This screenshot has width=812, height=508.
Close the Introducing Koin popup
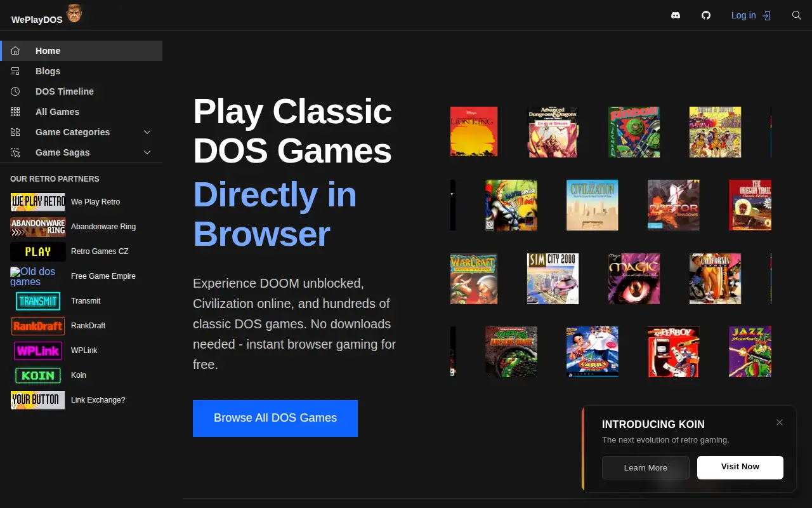coord(780,422)
